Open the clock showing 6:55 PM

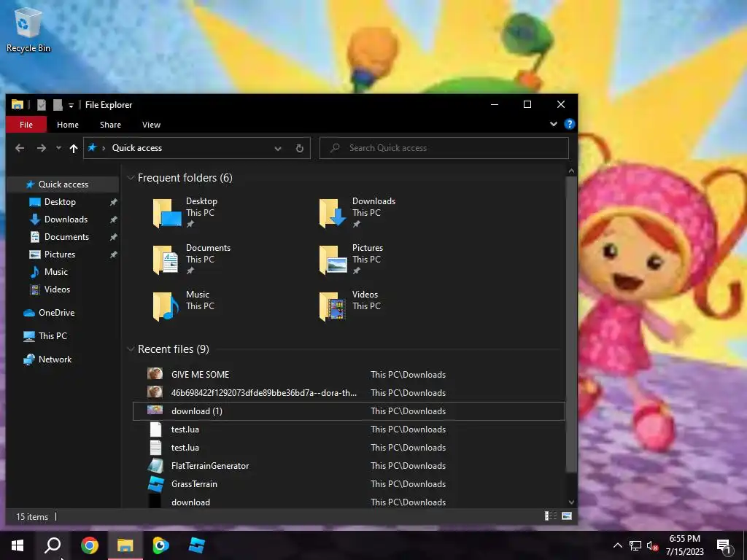point(684,545)
